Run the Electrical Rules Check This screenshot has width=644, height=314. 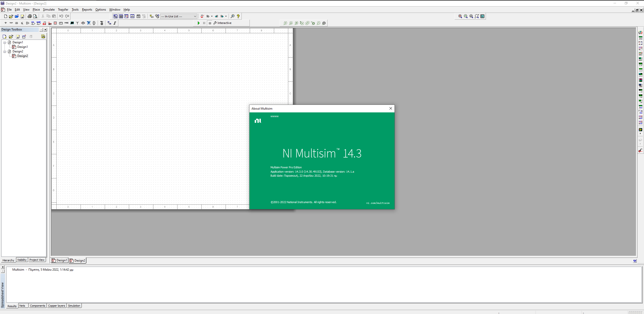pyautogui.click(x=202, y=16)
